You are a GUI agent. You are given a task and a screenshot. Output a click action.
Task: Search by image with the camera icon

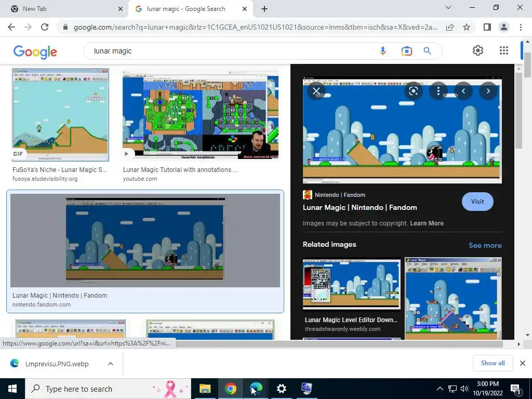(406, 51)
